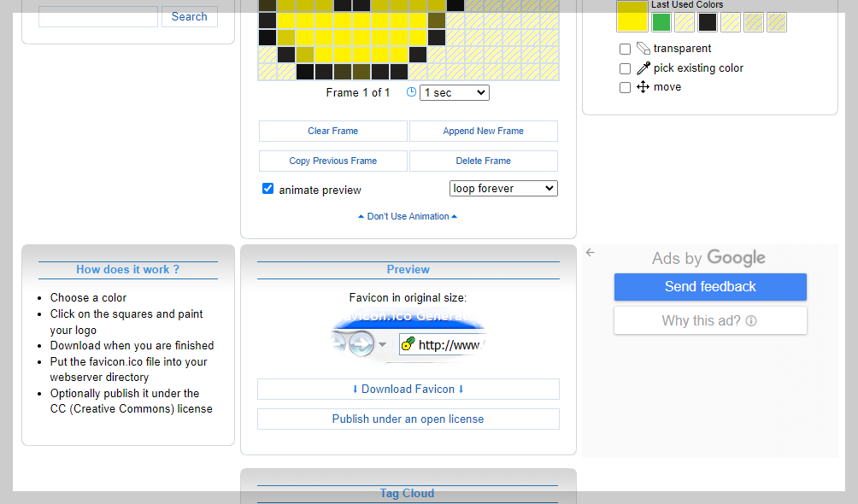Click Append New Frame button
Viewport: 858px width, 504px height.
pyautogui.click(x=483, y=131)
